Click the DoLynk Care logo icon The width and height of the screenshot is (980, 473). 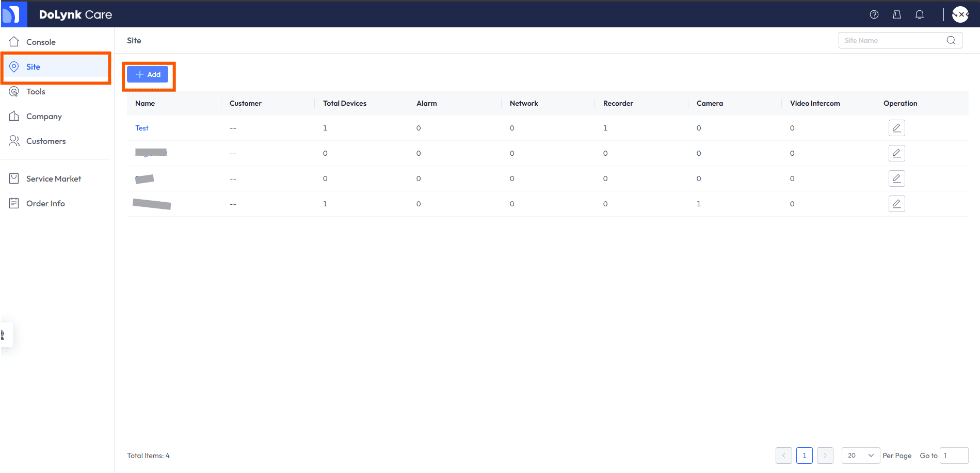click(x=13, y=14)
